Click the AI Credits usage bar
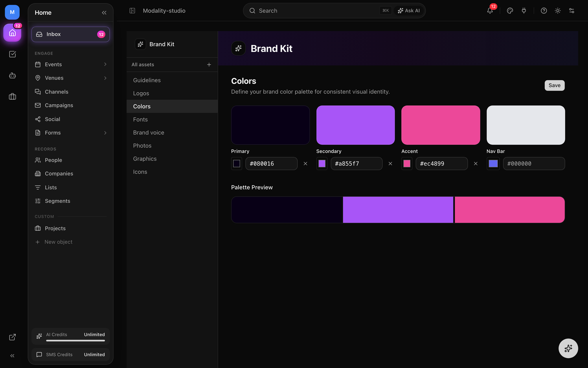588x368 pixels. tap(75, 341)
